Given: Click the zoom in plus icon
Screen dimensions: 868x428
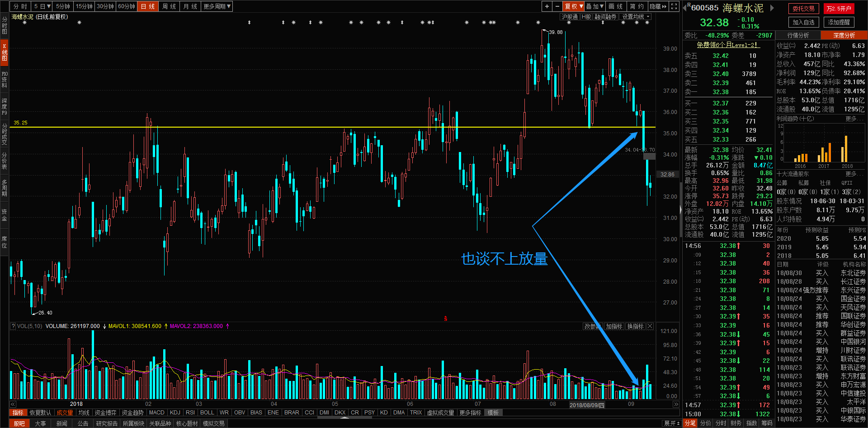Looking at the screenshot, I should click(547, 6).
